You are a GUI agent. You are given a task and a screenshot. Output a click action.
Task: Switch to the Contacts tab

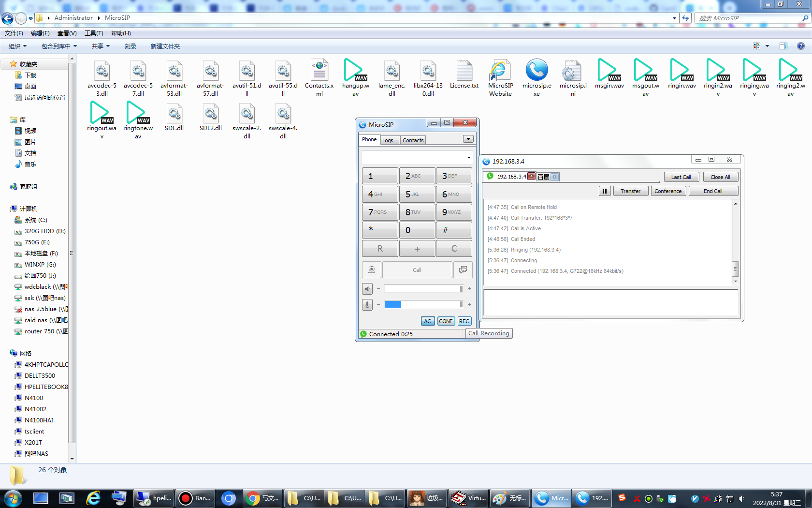(x=413, y=140)
